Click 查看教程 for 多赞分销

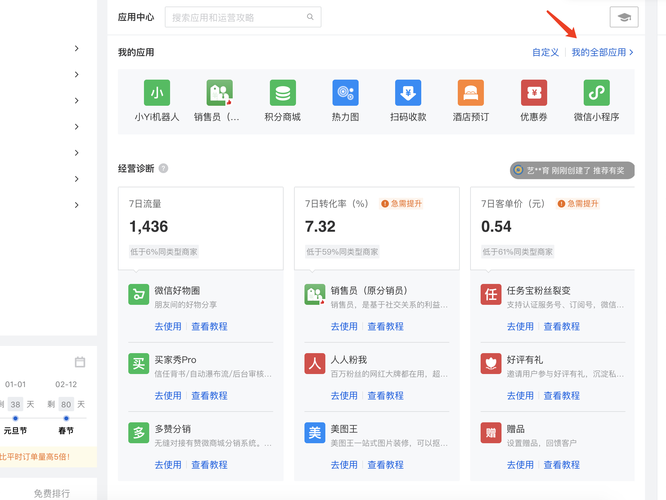209,465
